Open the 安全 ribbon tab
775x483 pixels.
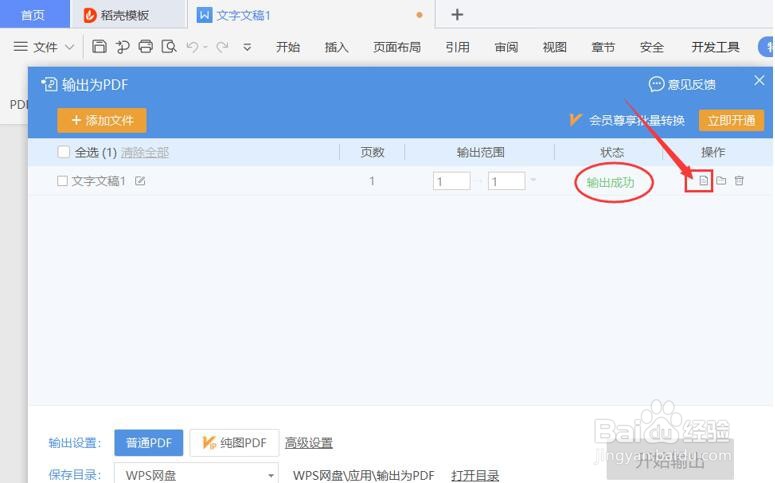click(651, 47)
